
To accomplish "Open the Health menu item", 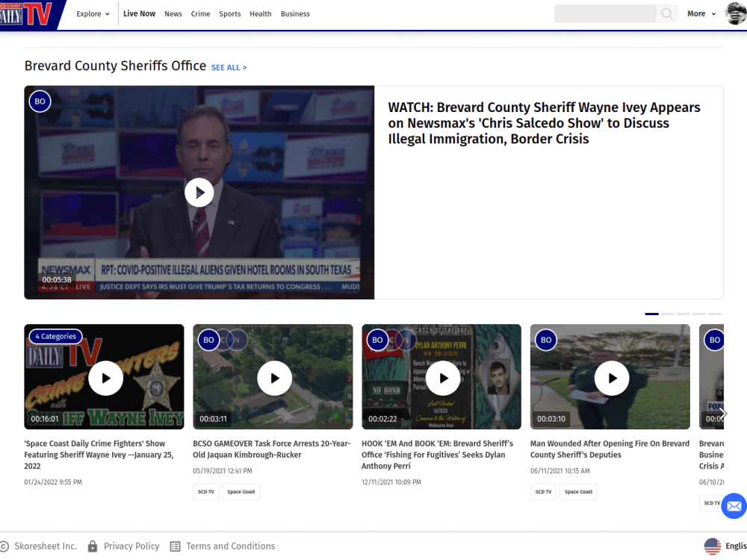I will pyautogui.click(x=261, y=13).
